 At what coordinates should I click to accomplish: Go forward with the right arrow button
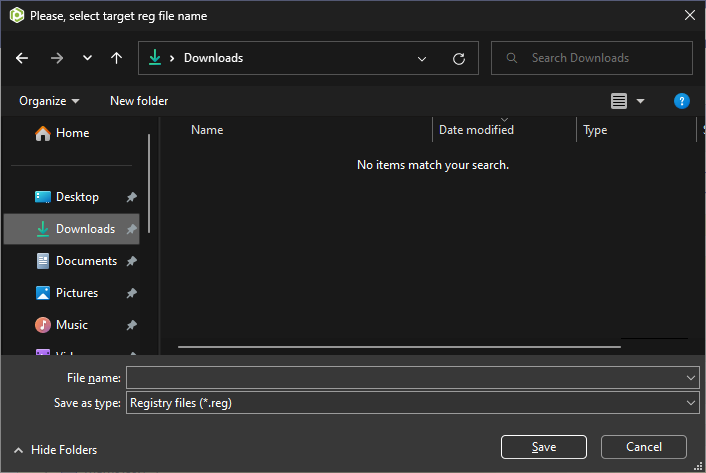tap(57, 58)
